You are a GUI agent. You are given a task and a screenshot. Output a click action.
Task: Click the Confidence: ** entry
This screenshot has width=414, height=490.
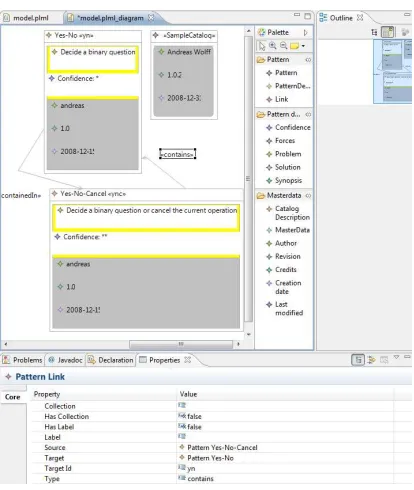85,237
